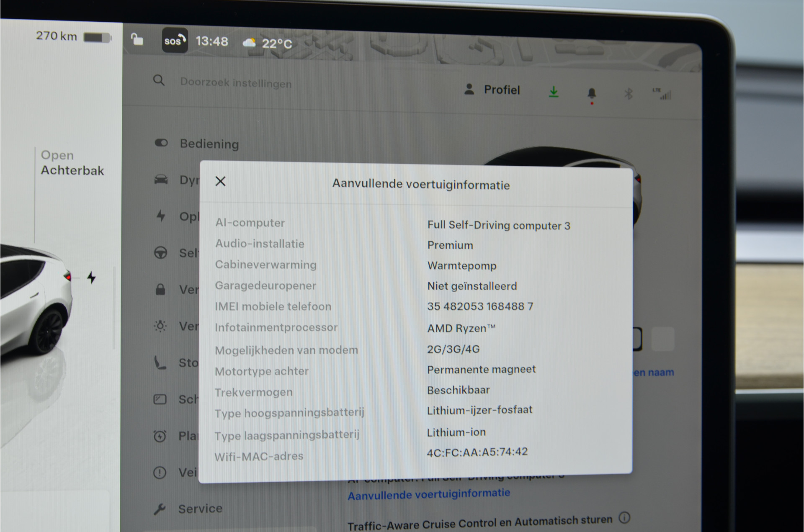This screenshot has height=532, width=804.
Task: Click the sun lighting menu icon
Action: [x=160, y=326]
